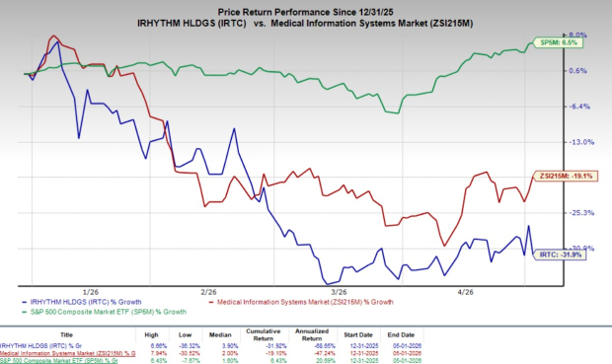Click the 2/26 x-axis date label
Screen dimensions: 612x364
click(x=208, y=292)
